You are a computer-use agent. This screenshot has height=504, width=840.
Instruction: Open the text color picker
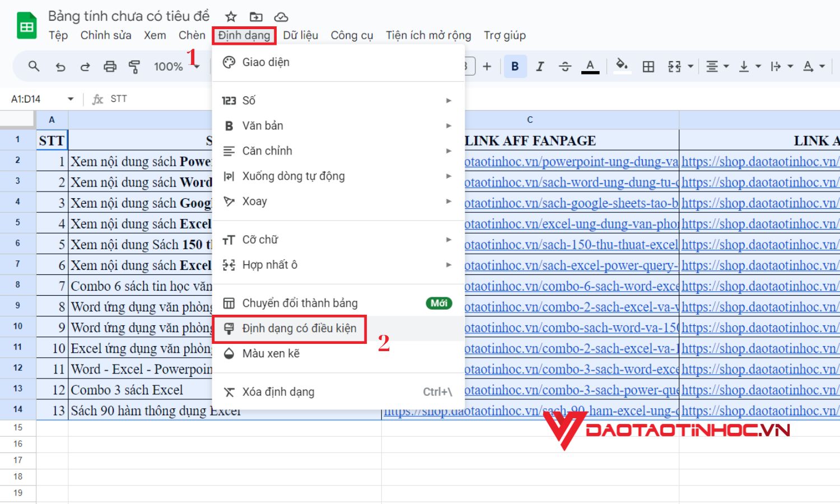(x=590, y=66)
